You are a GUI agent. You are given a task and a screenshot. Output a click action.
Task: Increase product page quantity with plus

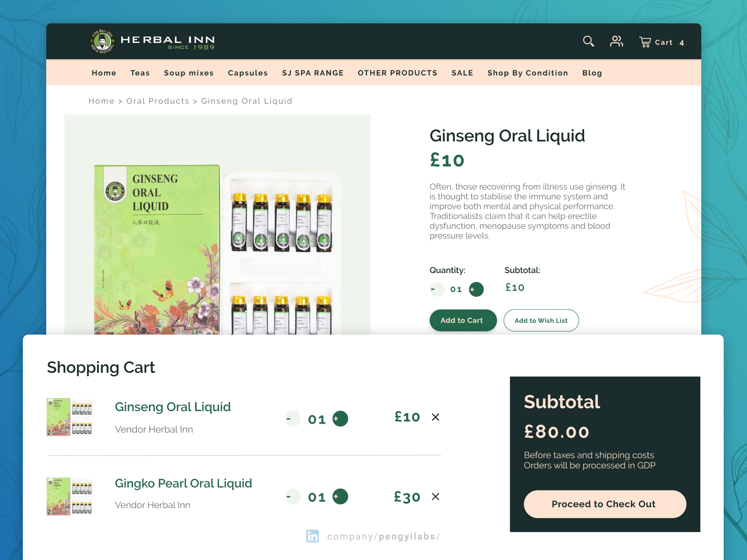[476, 289]
